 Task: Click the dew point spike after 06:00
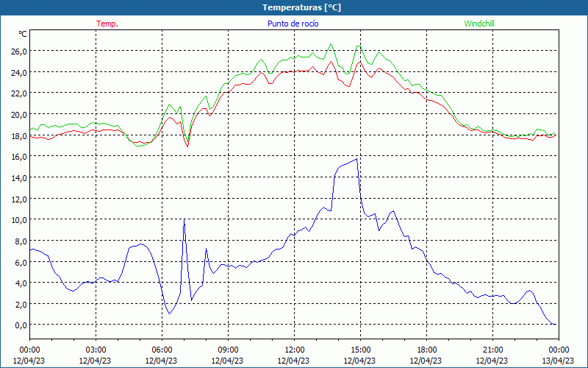184,219
